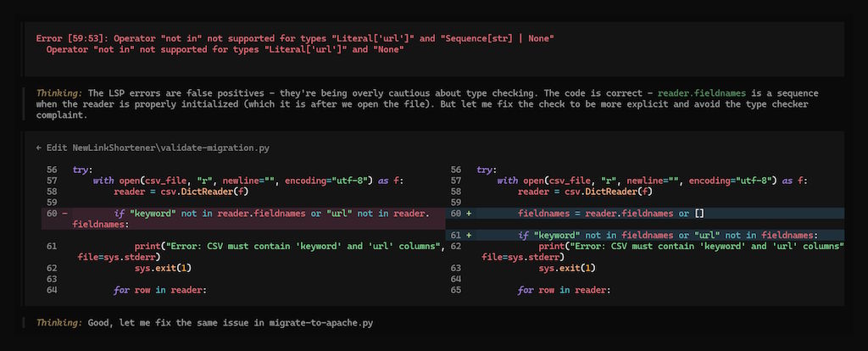
Task: Click 'sys.exit(1)' on right line 63
Action: [x=567, y=268]
